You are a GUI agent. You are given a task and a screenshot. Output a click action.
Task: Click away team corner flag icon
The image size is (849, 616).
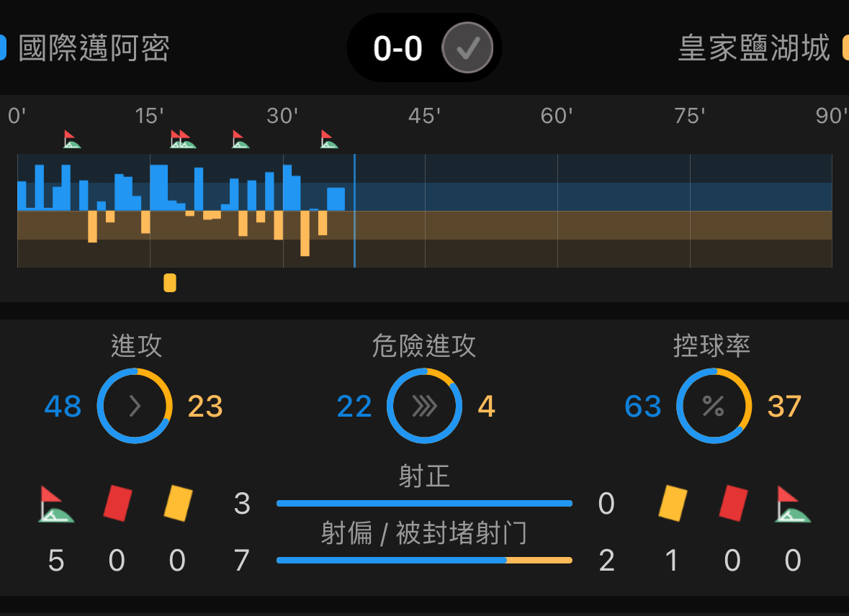794,504
